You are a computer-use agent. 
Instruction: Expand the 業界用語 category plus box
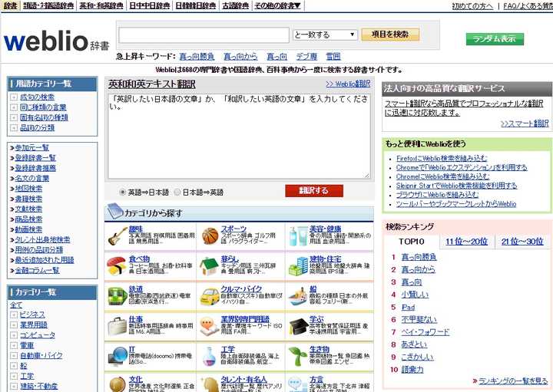click(x=14, y=325)
